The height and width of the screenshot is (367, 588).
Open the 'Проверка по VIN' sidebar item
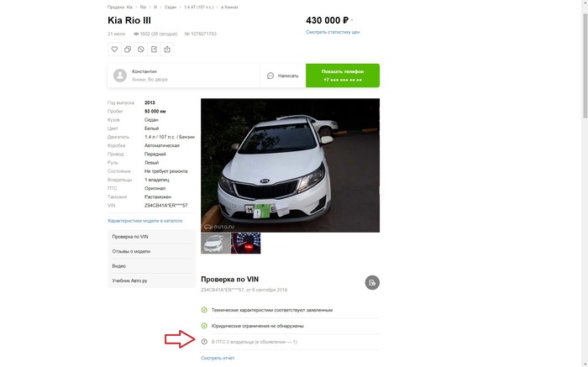151,237
